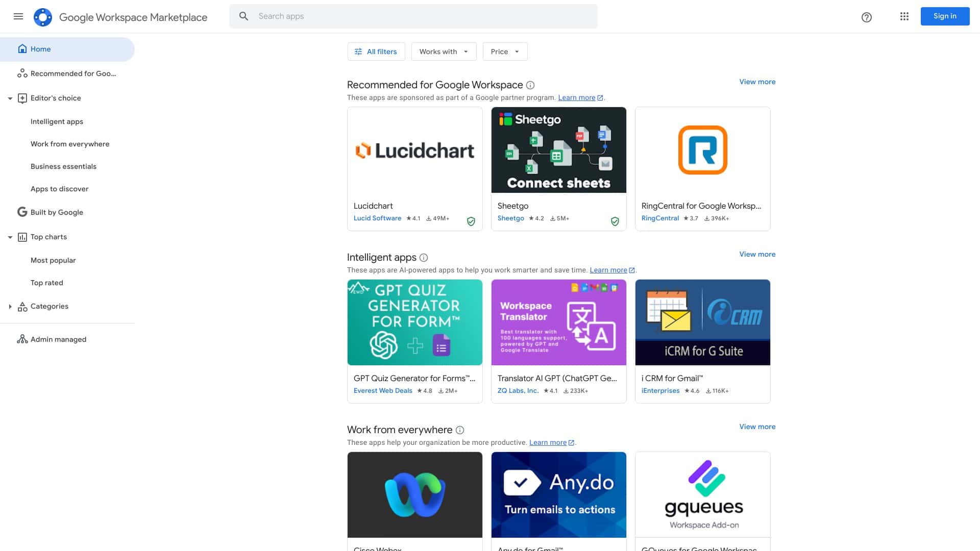
Task: Collapse the Top charts sidebar section
Action: [10, 237]
